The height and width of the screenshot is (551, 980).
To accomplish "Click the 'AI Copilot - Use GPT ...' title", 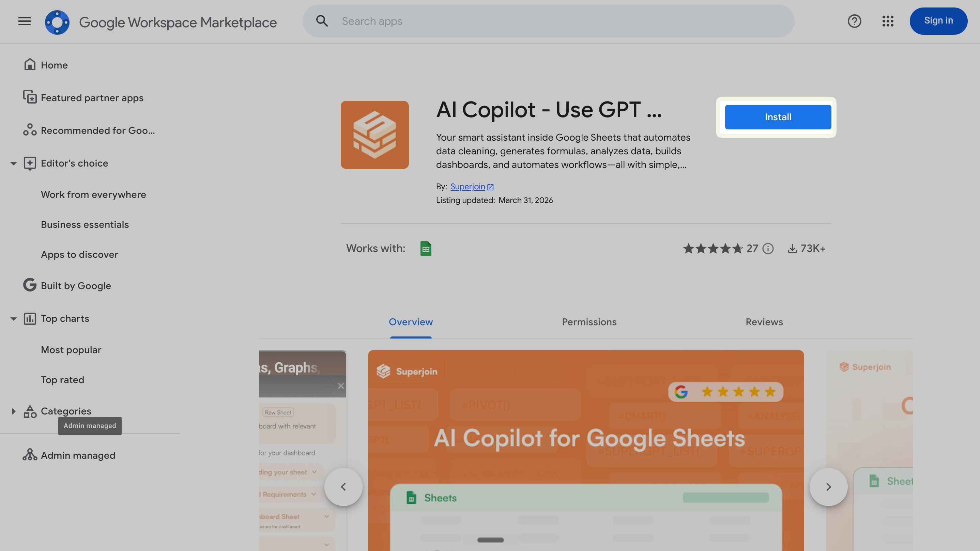I will [549, 110].
